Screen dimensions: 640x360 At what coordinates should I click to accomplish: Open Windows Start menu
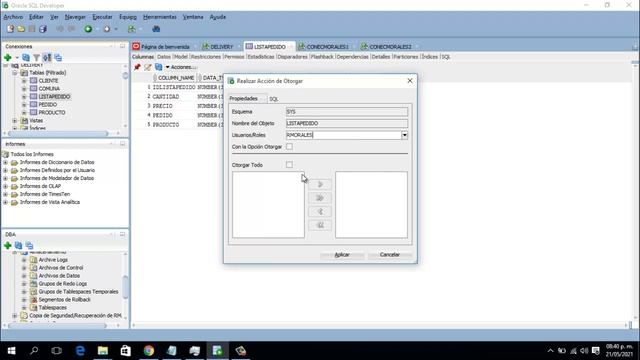click(11, 351)
